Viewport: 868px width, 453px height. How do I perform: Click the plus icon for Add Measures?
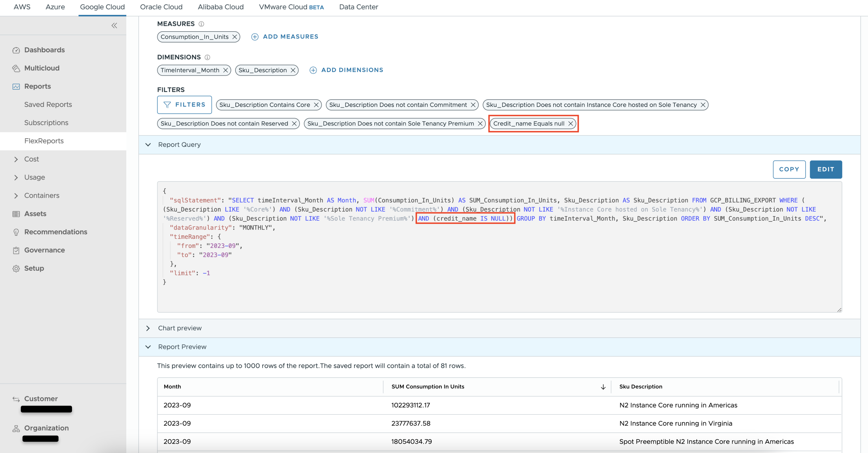[255, 37]
